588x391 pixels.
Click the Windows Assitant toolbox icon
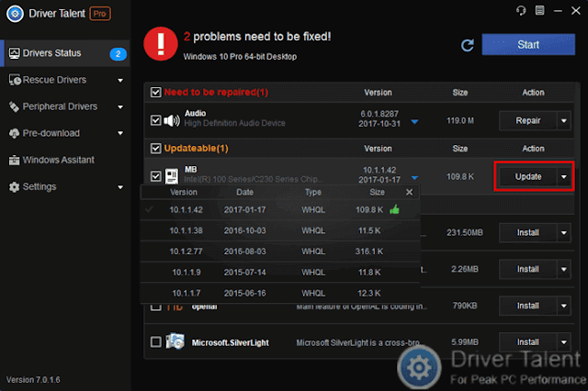[14, 160]
